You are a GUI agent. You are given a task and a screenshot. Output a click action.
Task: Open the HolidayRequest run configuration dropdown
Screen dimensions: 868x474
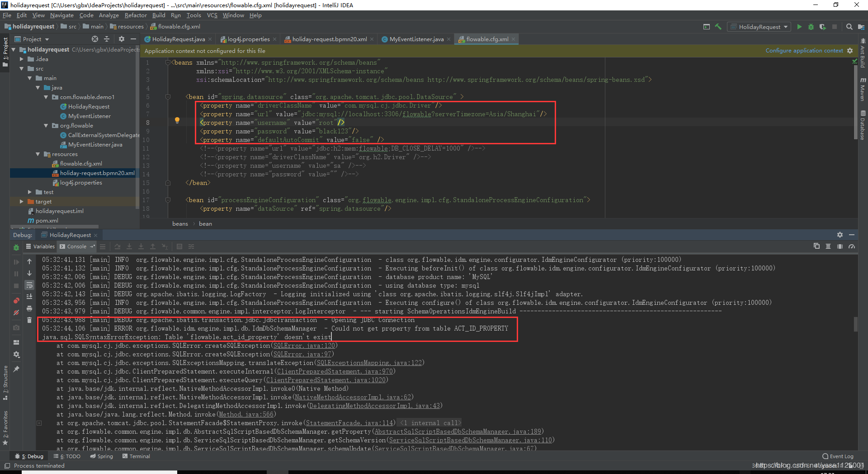(759, 27)
